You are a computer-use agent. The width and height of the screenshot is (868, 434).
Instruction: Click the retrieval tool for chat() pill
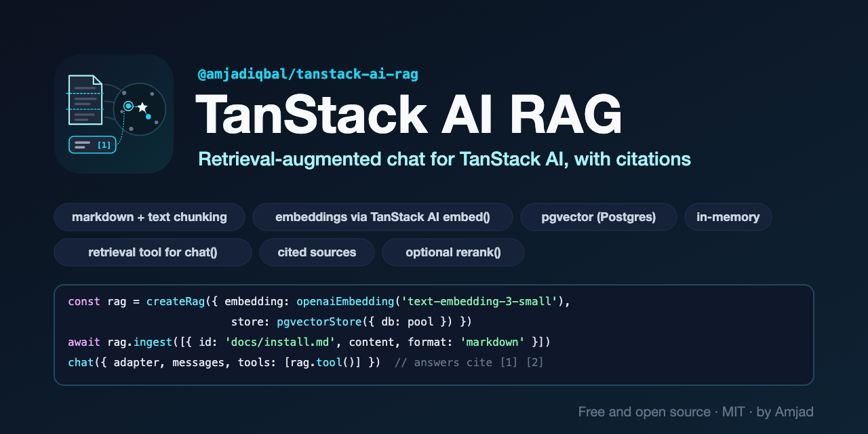(153, 252)
